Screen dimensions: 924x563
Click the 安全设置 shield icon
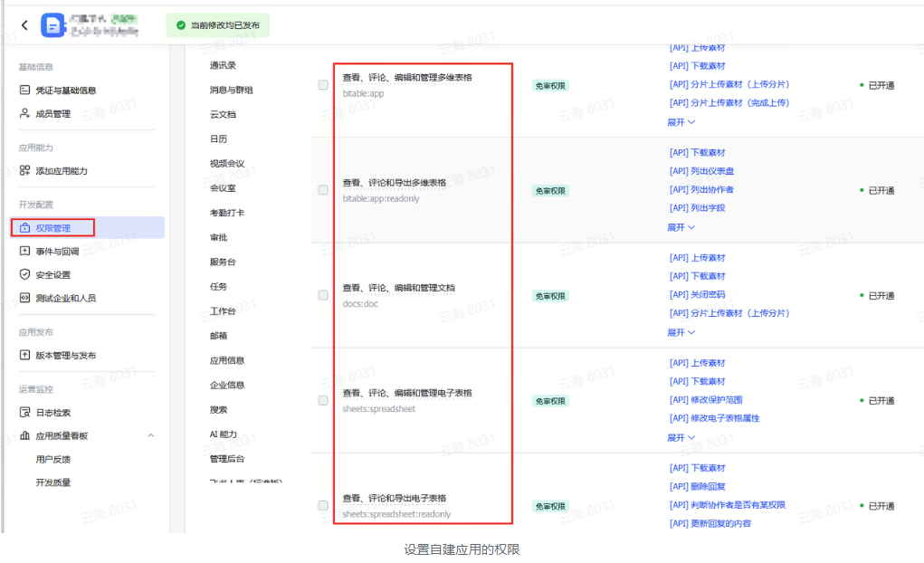tap(24, 274)
